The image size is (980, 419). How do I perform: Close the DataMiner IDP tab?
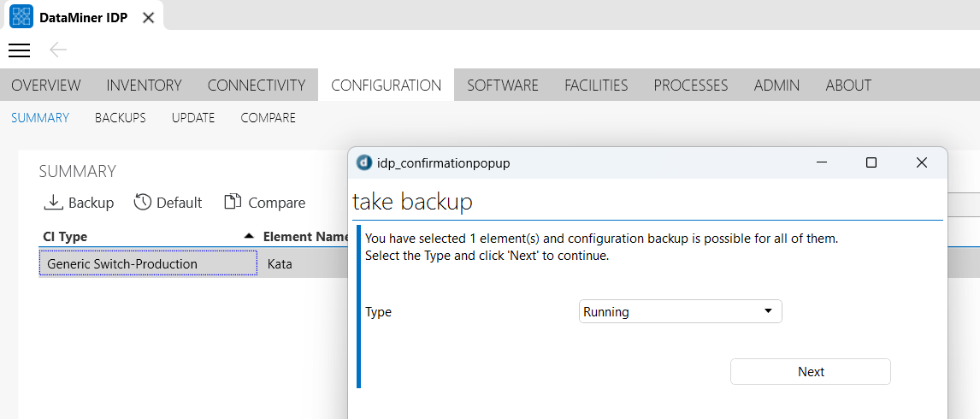pos(148,17)
